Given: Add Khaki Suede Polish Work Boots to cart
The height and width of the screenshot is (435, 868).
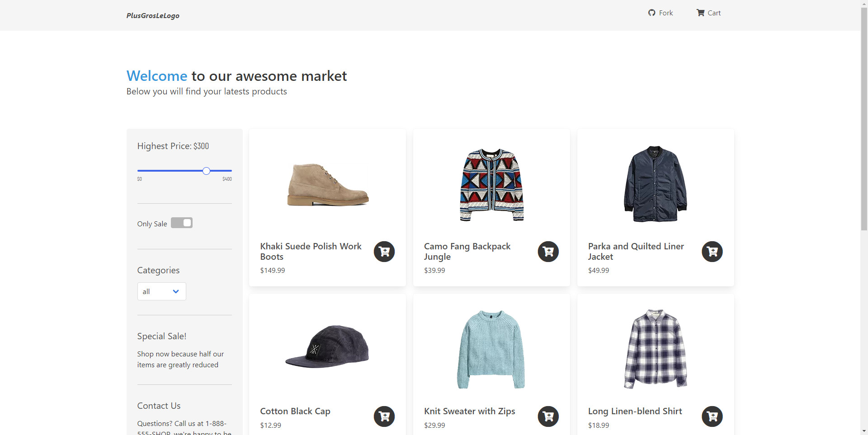Looking at the screenshot, I should click(384, 252).
